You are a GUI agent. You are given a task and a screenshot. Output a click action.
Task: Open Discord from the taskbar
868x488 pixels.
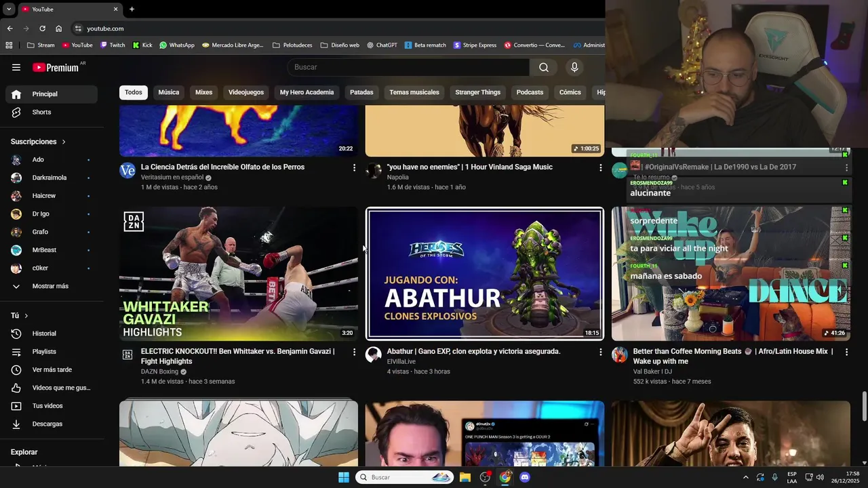524,477
